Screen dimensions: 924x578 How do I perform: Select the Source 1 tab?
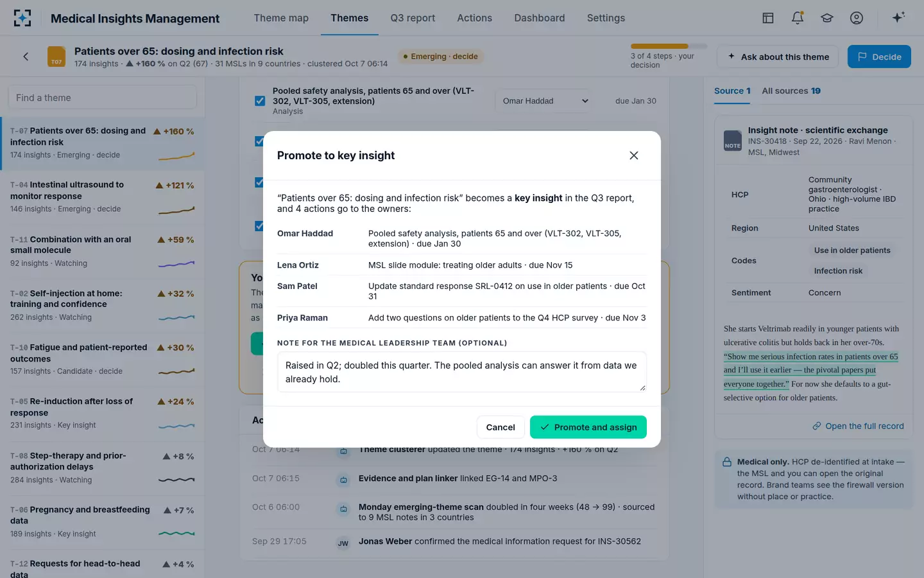732,91
